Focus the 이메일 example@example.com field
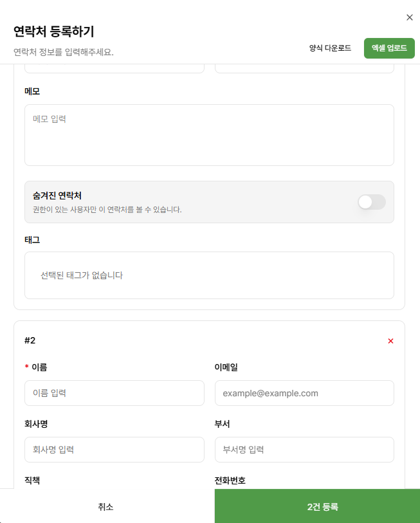Viewport: 420px width, 523px height. click(x=304, y=393)
